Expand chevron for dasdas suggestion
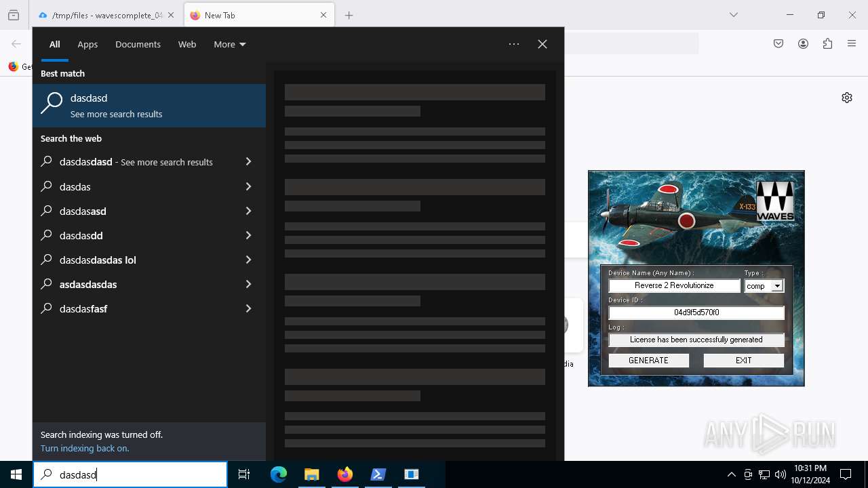 point(248,186)
